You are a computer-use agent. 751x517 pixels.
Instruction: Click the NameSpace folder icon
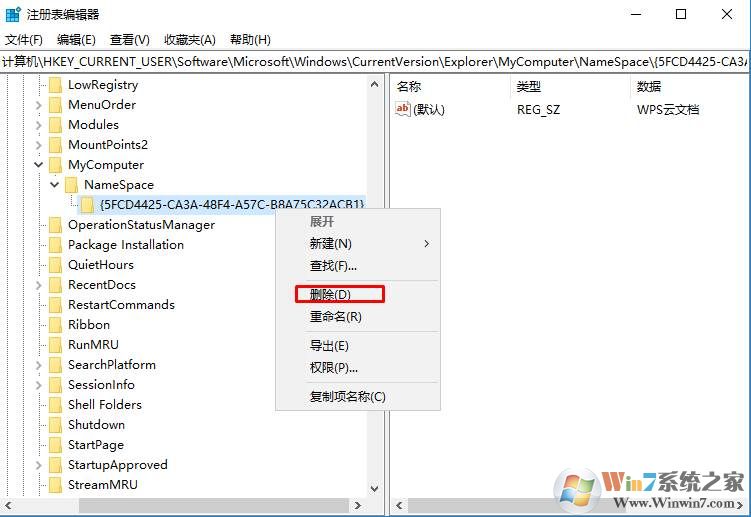click(71, 185)
